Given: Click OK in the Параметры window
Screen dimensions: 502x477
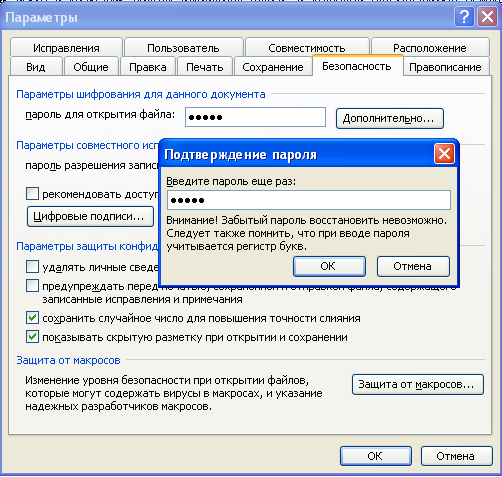Looking at the screenshot, I should pyautogui.click(x=376, y=456).
